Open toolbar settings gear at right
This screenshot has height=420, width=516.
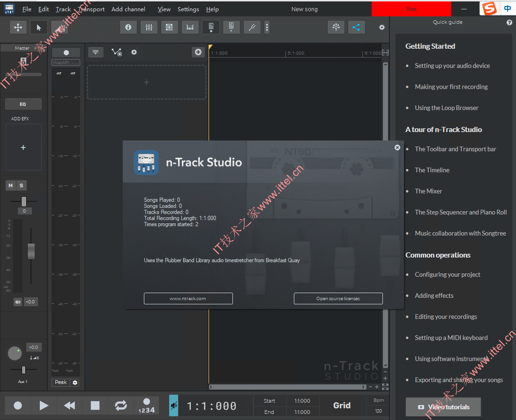382,27
